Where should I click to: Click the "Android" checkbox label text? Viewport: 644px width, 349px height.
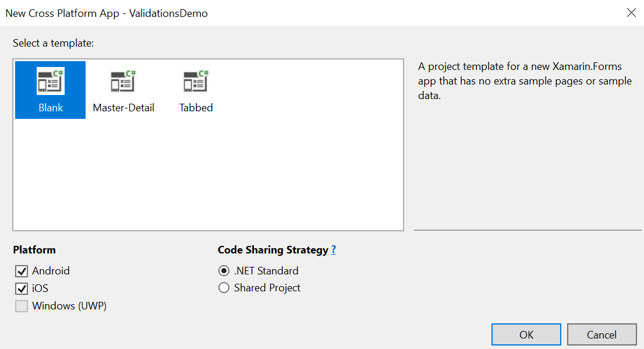[x=51, y=271]
